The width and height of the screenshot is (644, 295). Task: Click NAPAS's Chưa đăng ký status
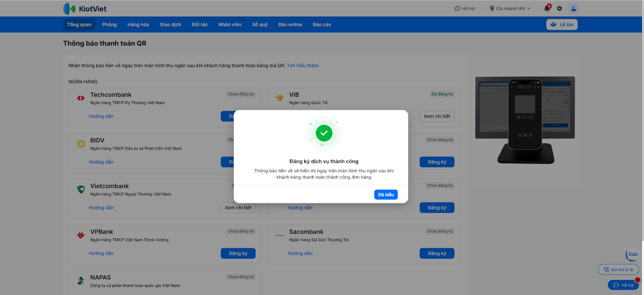(x=241, y=277)
